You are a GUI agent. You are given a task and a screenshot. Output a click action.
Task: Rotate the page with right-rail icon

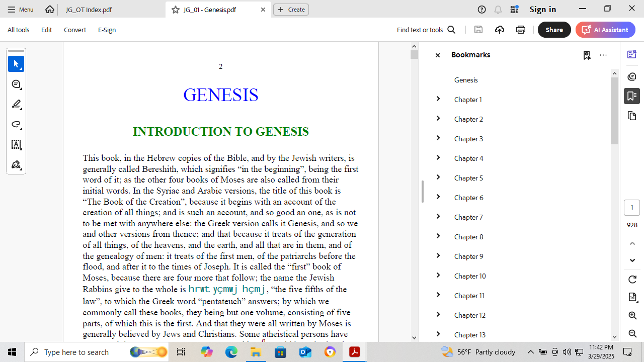coord(632,280)
